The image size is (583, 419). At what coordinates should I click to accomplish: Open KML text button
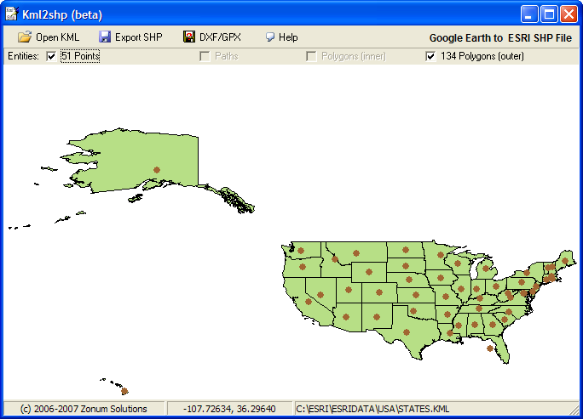click(58, 37)
